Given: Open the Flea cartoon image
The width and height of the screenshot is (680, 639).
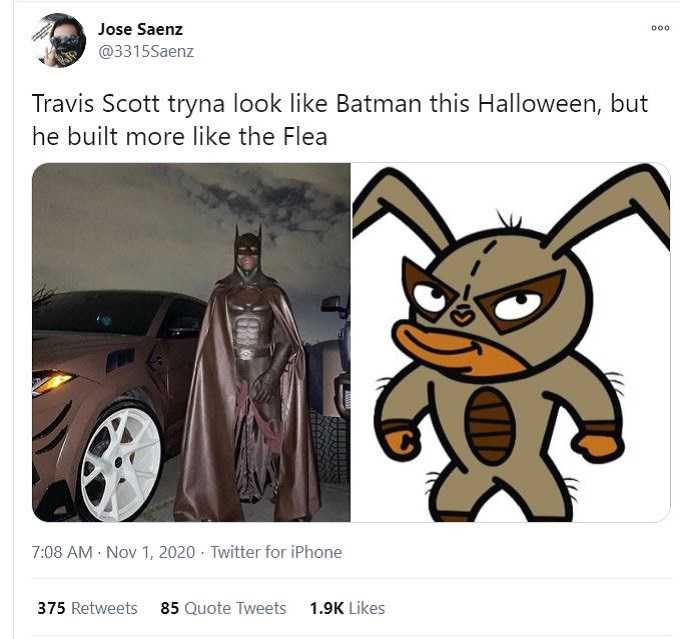Looking at the screenshot, I should click(x=510, y=342).
